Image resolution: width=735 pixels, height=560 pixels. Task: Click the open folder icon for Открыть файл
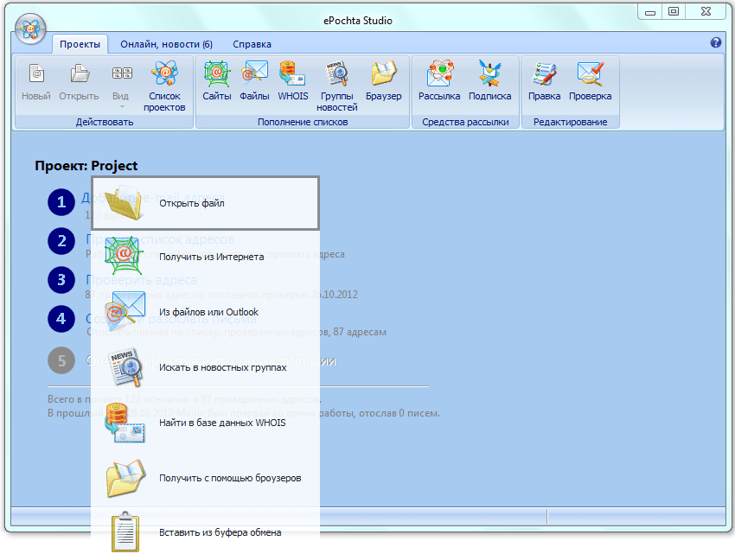[124, 202]
